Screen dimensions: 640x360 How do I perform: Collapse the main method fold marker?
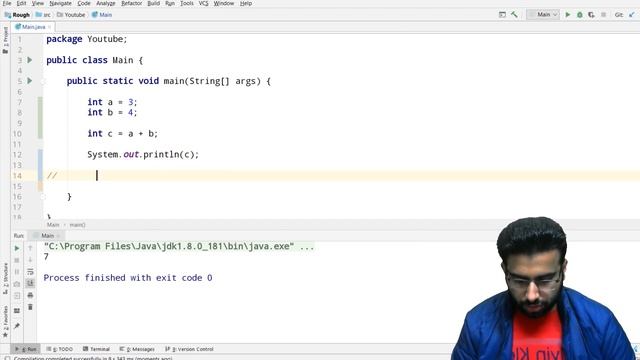pos(43,81)
